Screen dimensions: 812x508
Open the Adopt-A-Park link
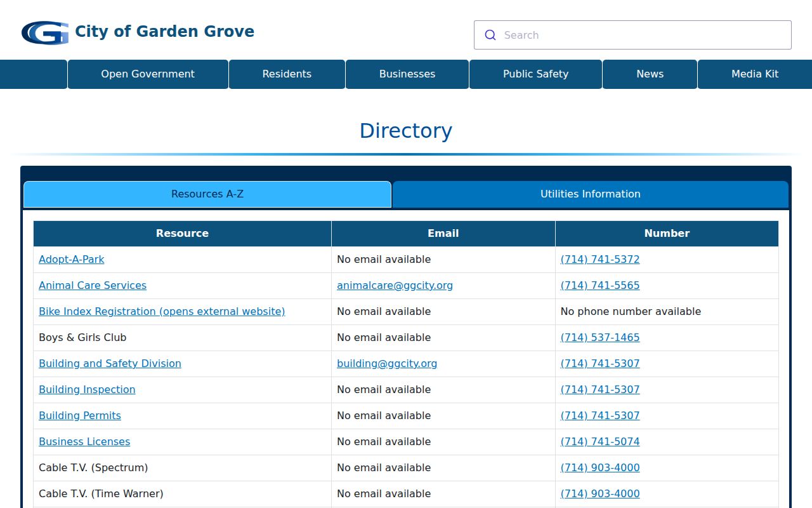click(x=72, y=259)
